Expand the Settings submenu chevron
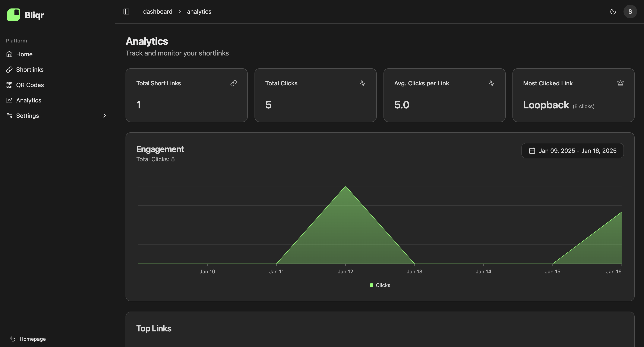 pos(104,116)
